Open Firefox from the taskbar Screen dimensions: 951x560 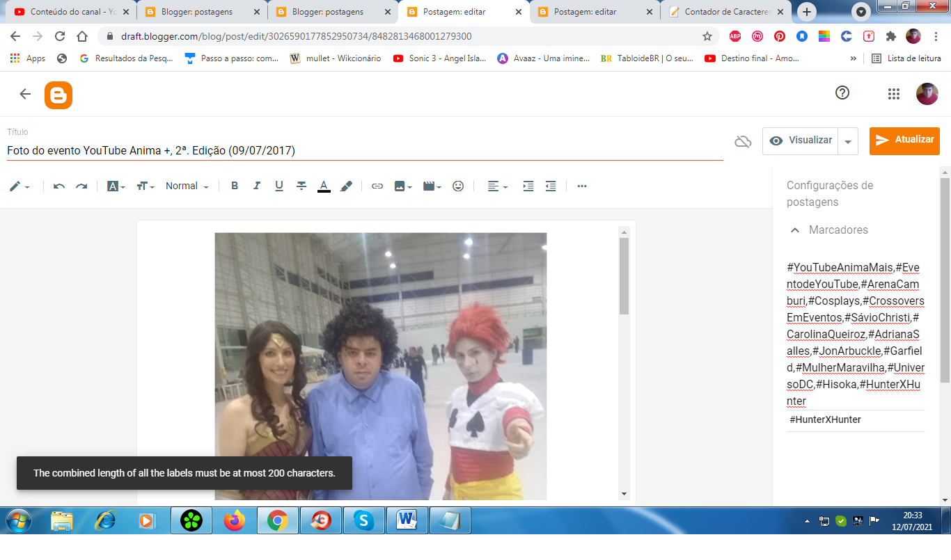coord(235,520)
